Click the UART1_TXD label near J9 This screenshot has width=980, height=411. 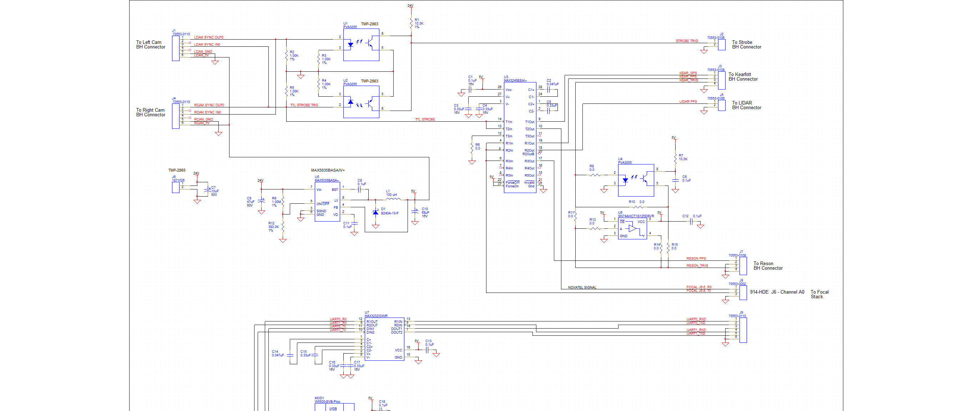(696, 334)
